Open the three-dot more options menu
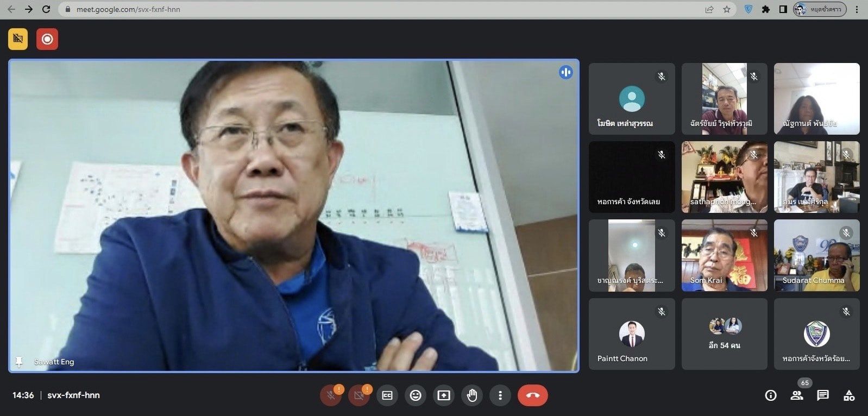 click(500, 395)
